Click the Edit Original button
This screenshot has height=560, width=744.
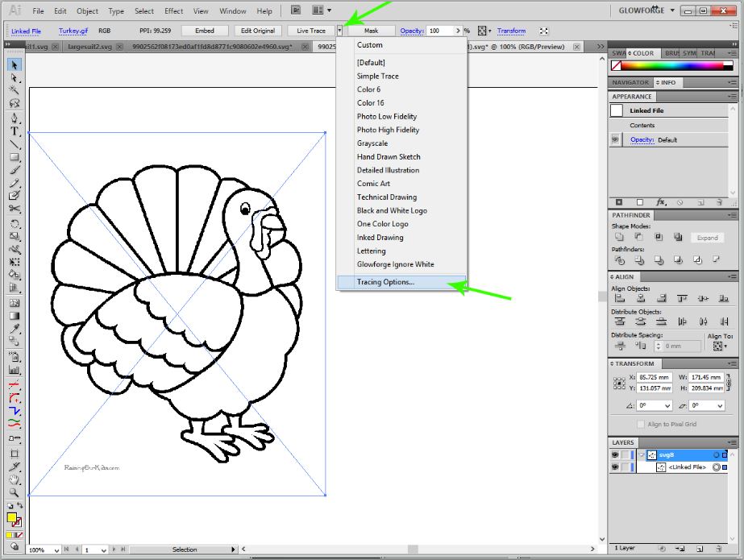257,30
